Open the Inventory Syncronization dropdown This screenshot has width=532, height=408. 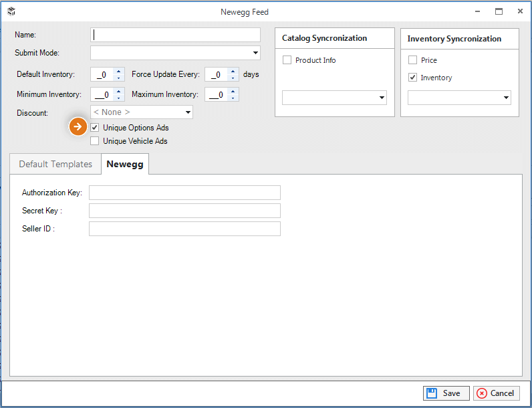(x=459, y=98)
